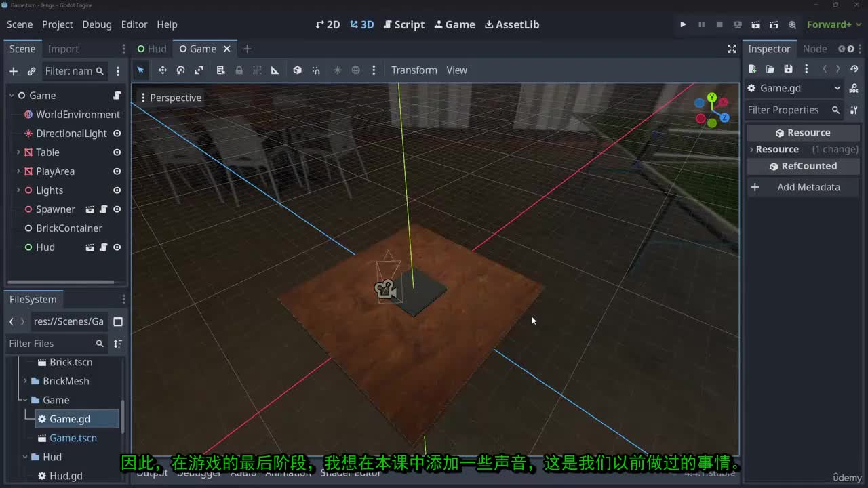Toggle distraction free mode icon
868x488 pixels.
coord(732,49)
